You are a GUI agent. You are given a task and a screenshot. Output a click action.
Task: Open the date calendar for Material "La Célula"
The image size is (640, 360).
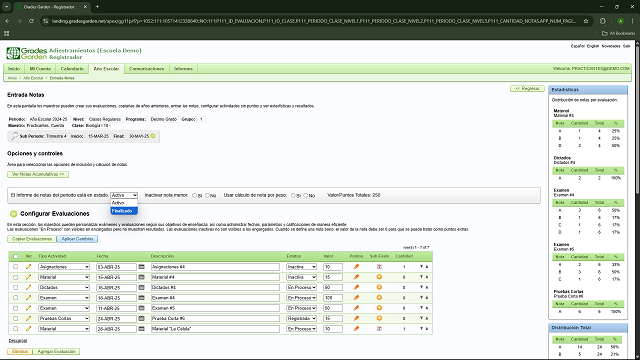(141, 329)
